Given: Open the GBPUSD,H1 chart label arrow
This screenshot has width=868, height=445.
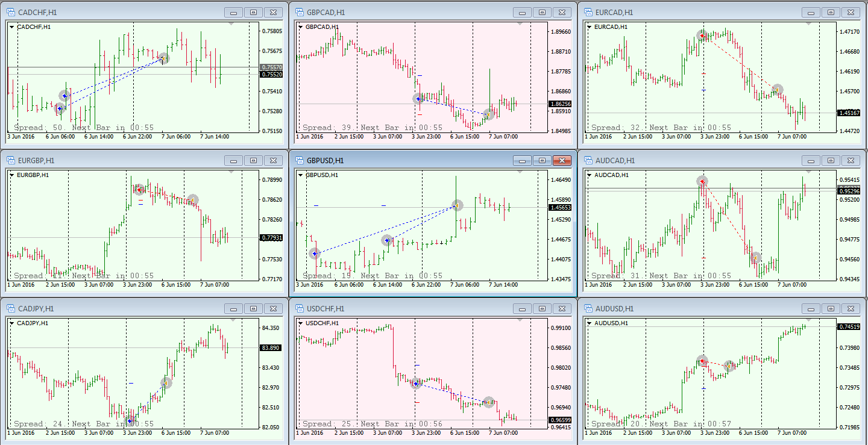Looking at the screenshot, I should pos(301,175).
